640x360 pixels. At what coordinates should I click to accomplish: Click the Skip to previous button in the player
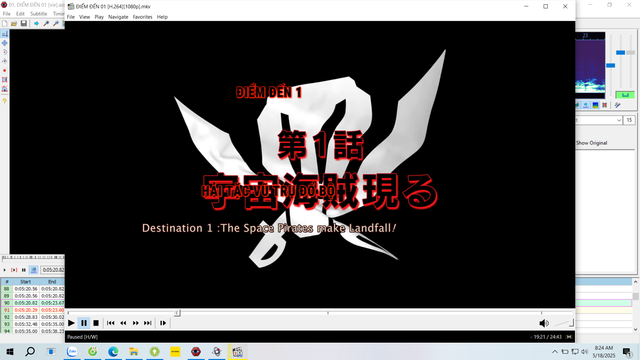(111, 323)
